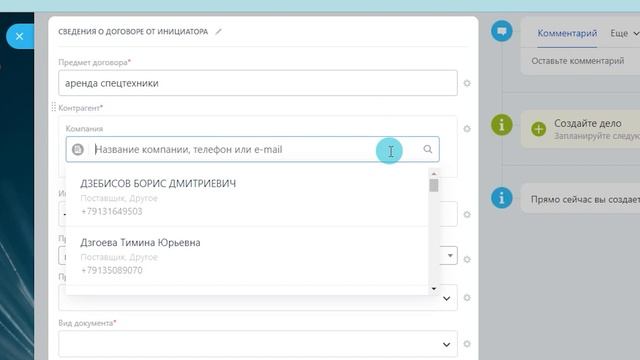Open gear settings for Вид документа field
This screenshot has width=640, height=360.
[x=467, y=344]
